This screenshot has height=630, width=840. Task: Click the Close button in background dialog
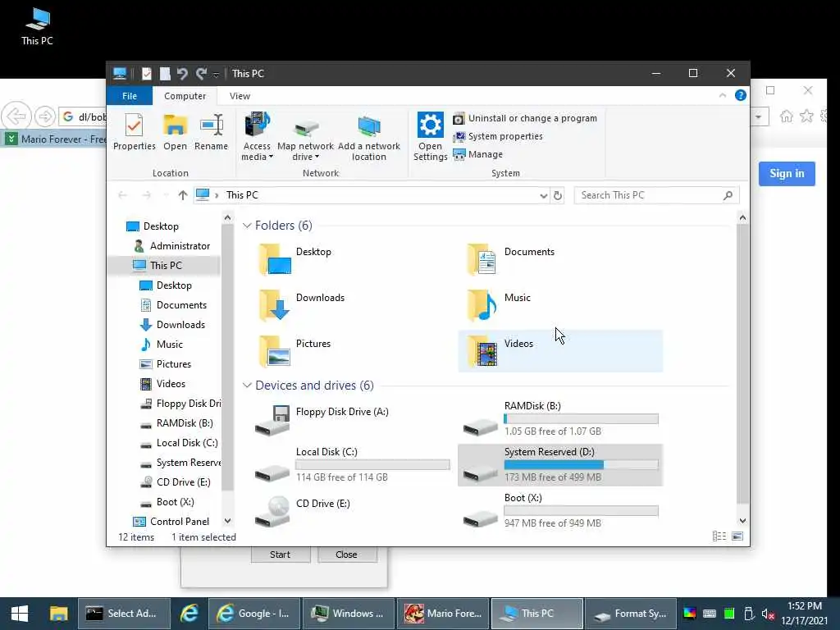pyautogui.click(x=347, y=555)
